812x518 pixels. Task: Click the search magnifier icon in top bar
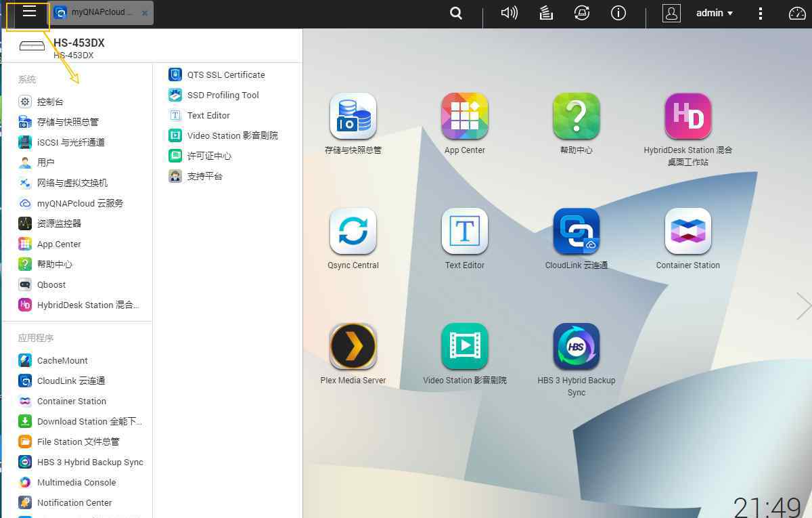(456, 13)
